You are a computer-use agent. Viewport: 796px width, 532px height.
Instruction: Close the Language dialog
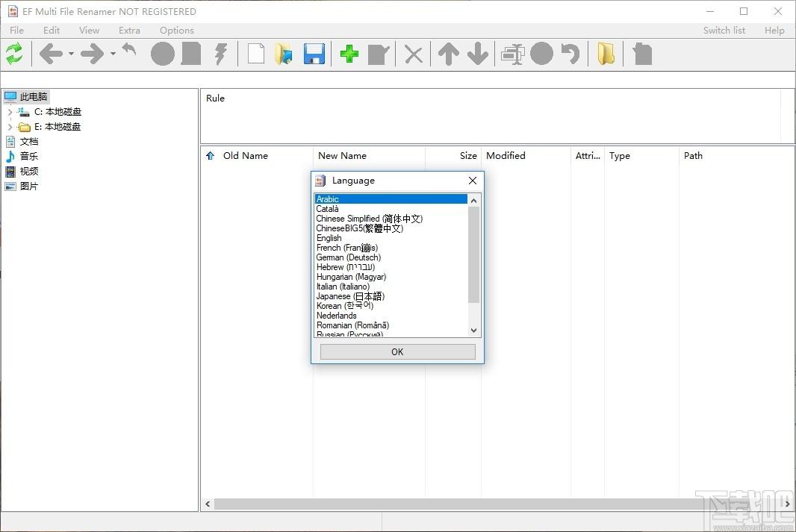tap(473, 181)
